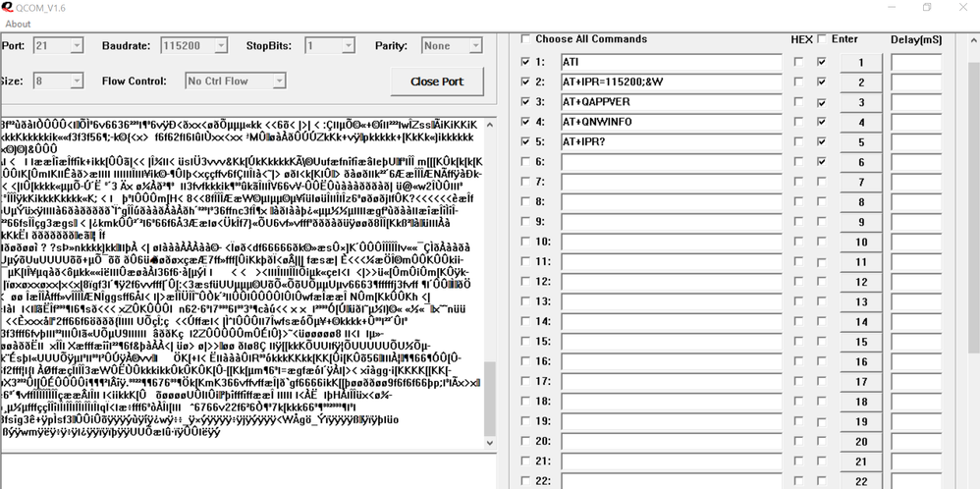Image resolution: width=980 pixels, height=489 pixels.
Task: Check command 6 selection checkbox
Action: click(525, 162)
